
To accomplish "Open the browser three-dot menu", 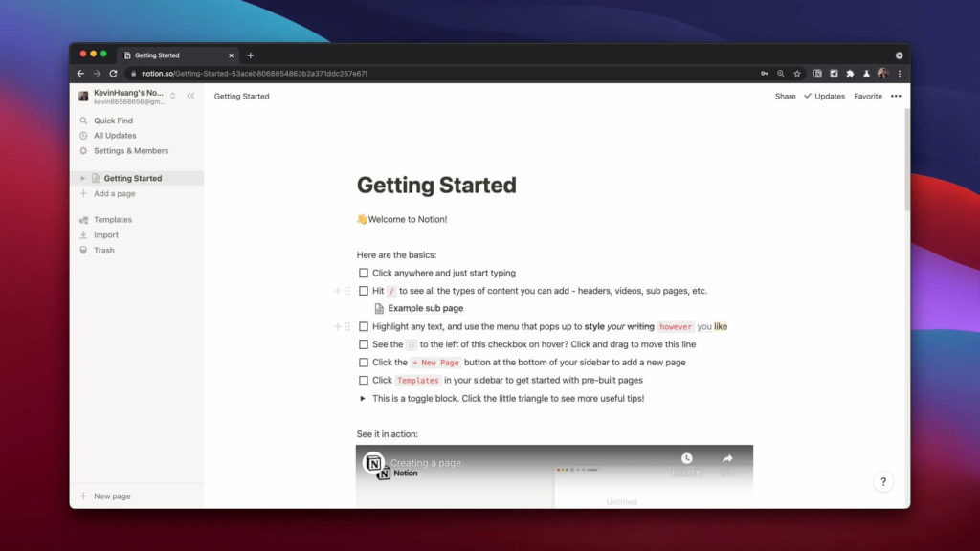I will click(x=900, y=73).
